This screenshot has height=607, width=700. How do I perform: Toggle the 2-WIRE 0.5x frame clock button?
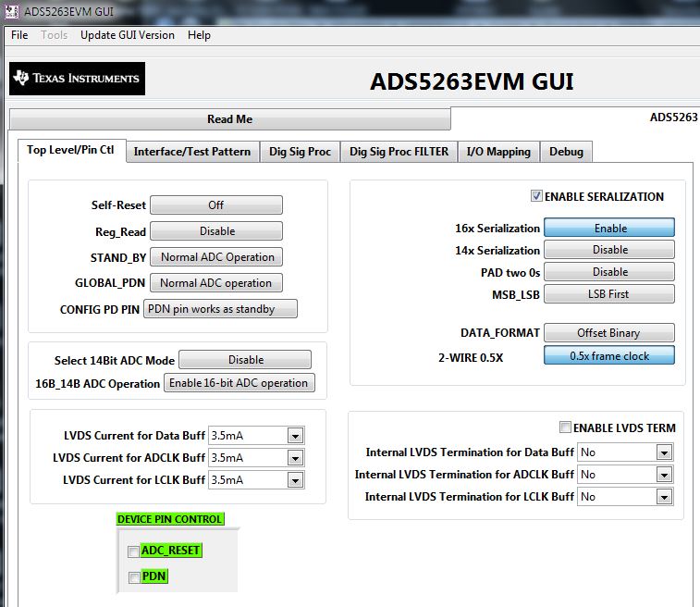[x=609, y=355]
